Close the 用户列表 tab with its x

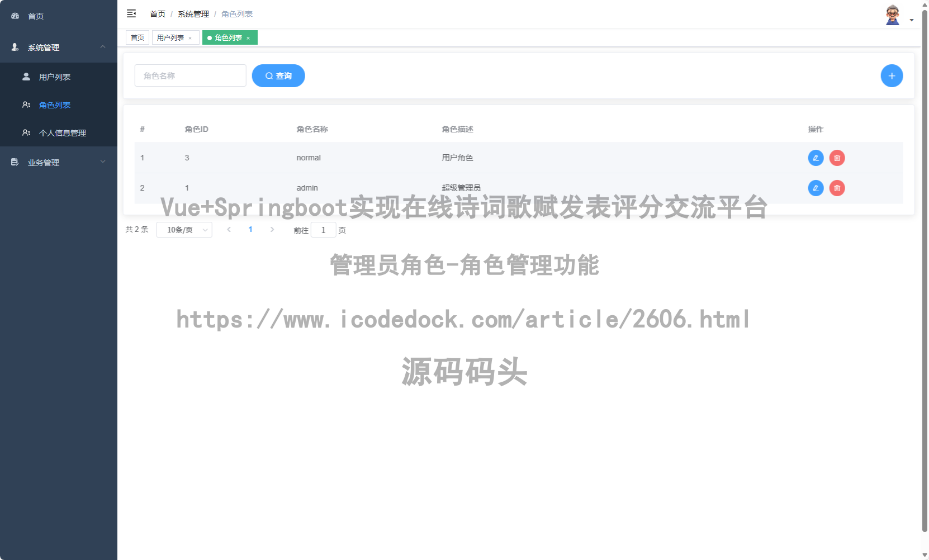point(191,37)
